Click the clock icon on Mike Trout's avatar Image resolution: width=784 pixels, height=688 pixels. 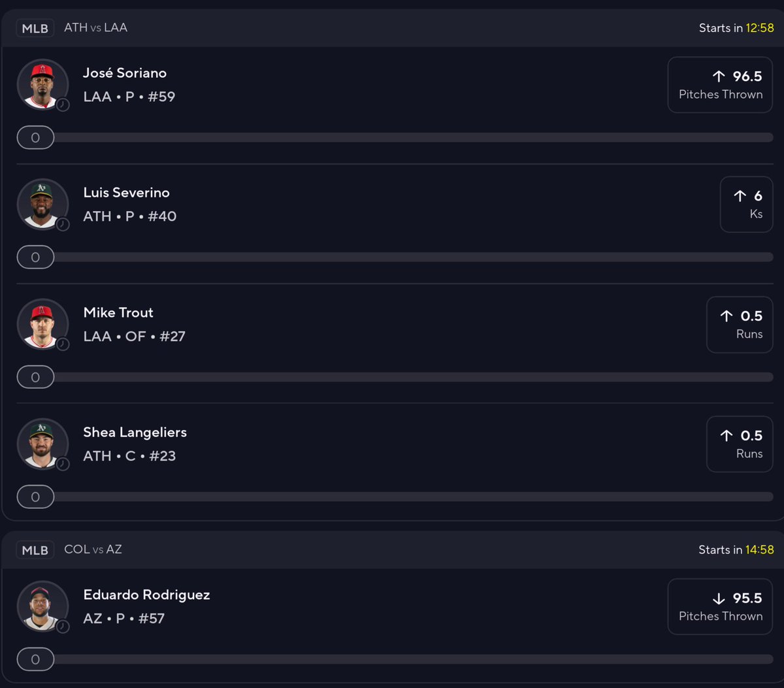pyautogui.click(x=63, y=344)
